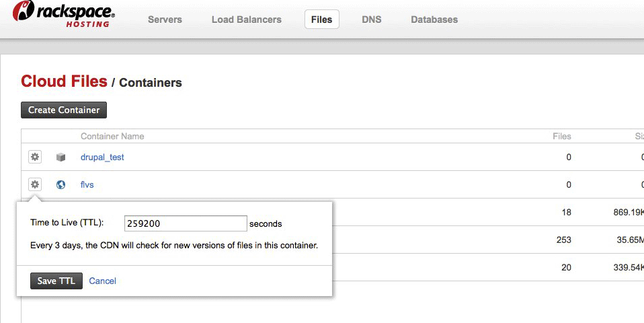The height and width of the screenshot is (323, 644).
Task: Click the gear icon for flvs container
Action: (35, 184)
